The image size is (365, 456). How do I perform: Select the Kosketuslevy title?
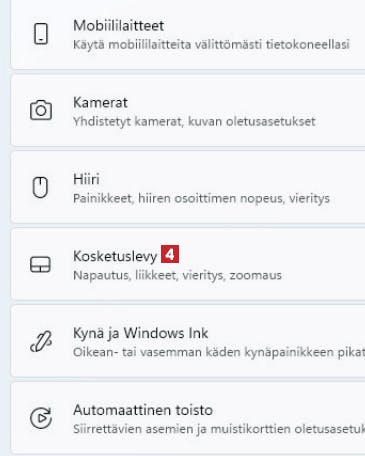pos(115,256)
